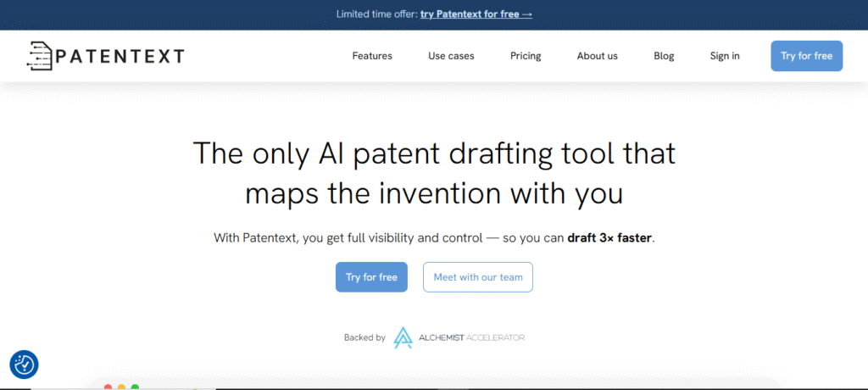The height and width of the screenshot is (390, 868).
Task: Click the Alchemist Accelerator wordmark
Action: click(x=471, y=337)
